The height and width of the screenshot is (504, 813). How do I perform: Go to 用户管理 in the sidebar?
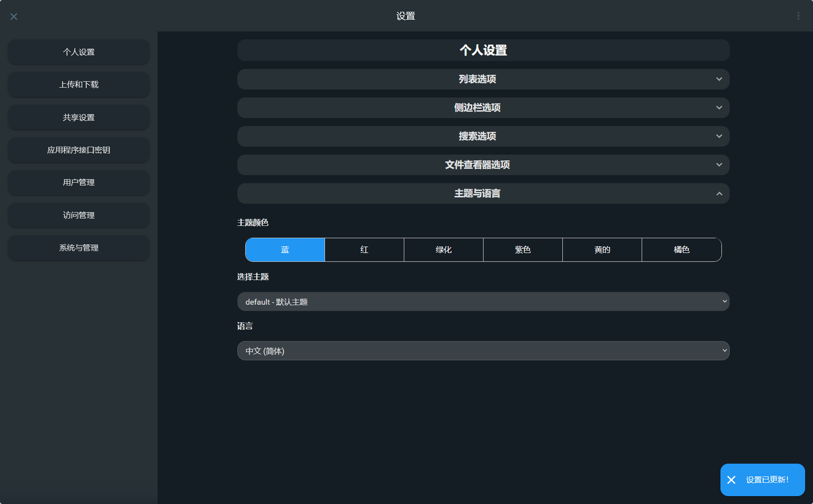(78, 183)
